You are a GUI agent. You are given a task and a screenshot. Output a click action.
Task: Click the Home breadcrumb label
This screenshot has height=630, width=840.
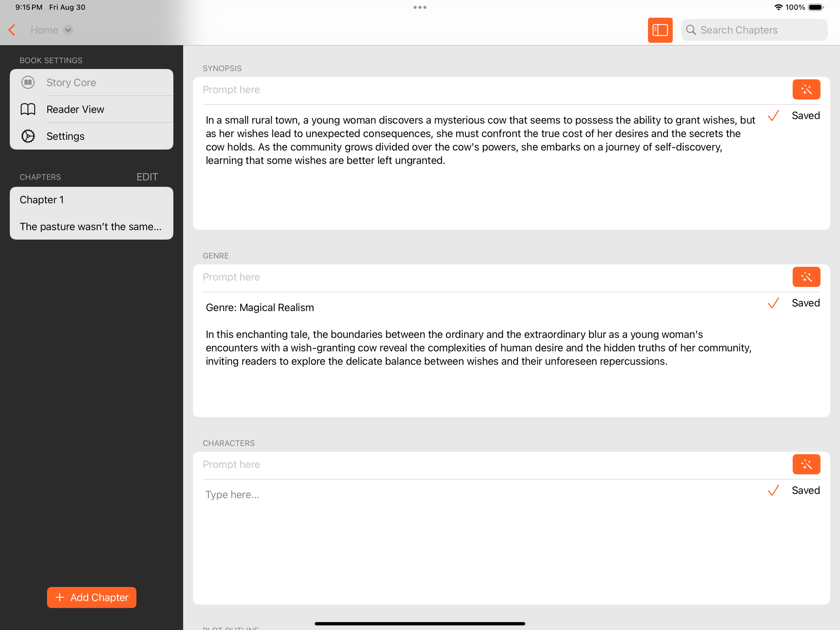(x=44, y=30)
